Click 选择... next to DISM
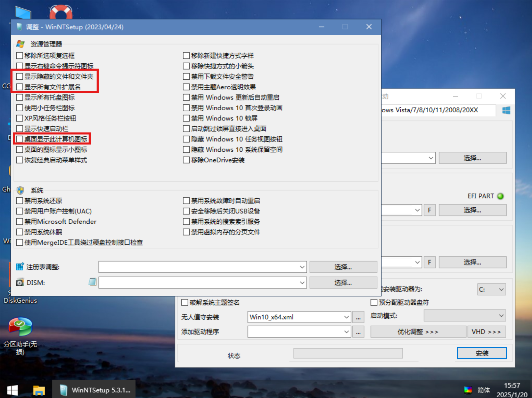The width and height of the screenshot is (532, 398). coord(343,282)
